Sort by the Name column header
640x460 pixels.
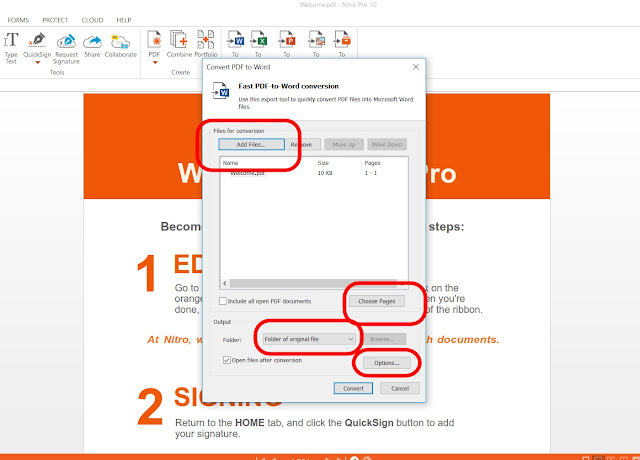click(231, 163)
